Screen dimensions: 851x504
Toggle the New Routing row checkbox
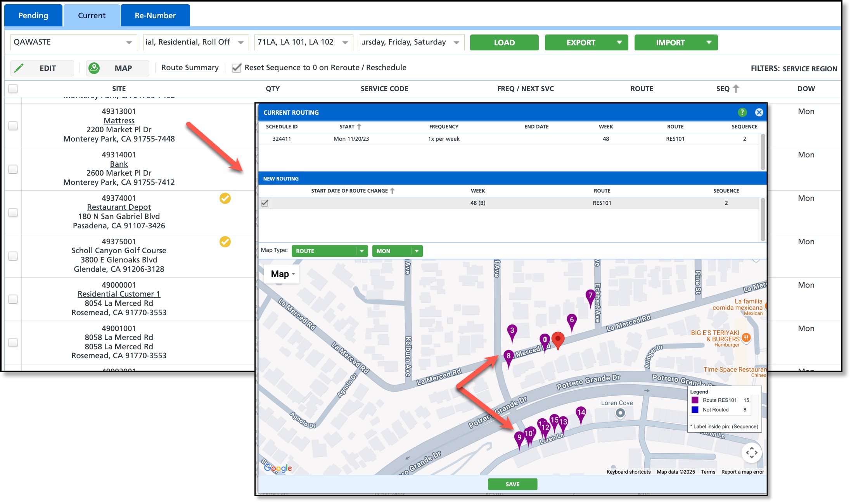point(265,203)
